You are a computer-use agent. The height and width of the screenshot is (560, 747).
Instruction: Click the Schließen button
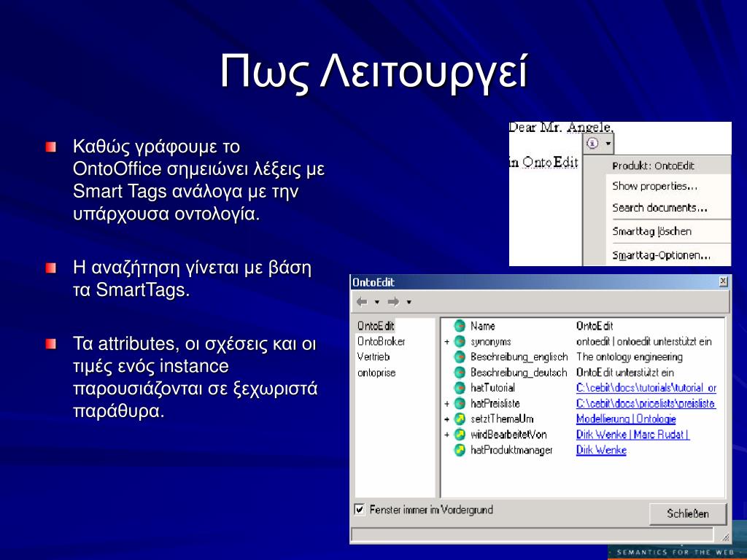(687, 514)
